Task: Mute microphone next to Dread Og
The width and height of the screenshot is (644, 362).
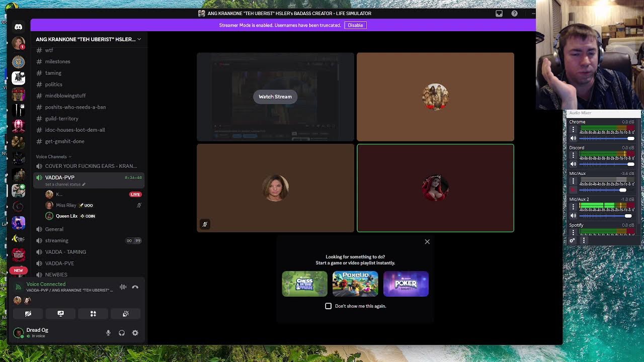Action: point(108,333)
